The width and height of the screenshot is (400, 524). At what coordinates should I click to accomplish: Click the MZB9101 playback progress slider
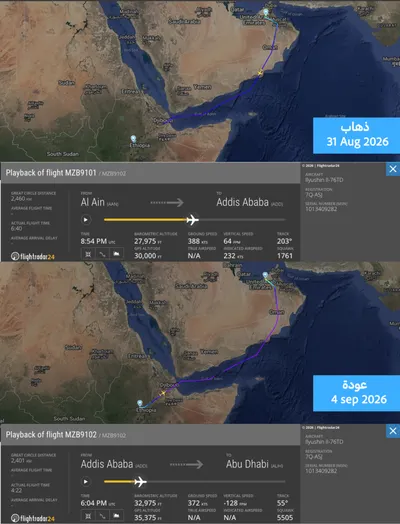coord(195,220)
